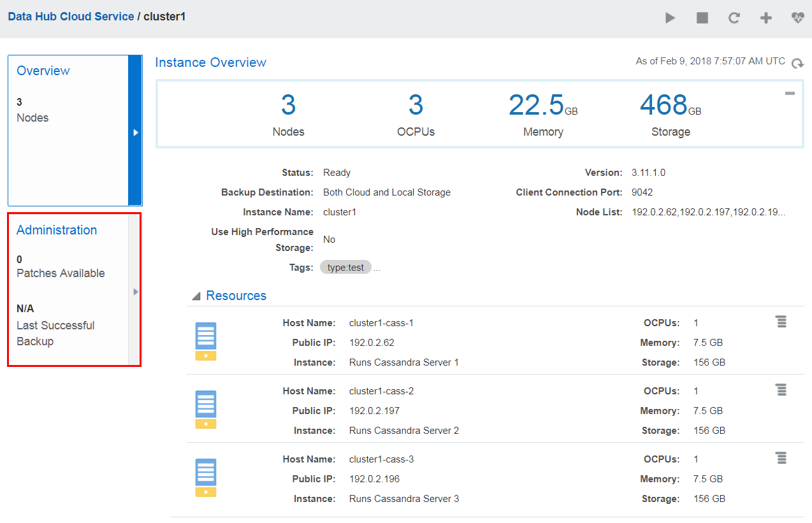Refresh the service instances list
812x523 pixels.
(734, 18)
